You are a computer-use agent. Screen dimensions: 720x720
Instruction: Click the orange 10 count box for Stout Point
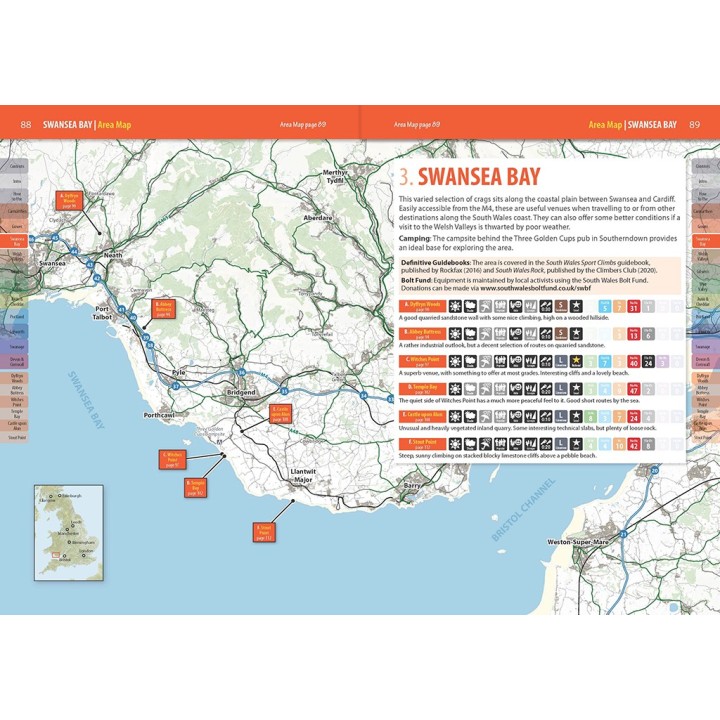(619, 444)
